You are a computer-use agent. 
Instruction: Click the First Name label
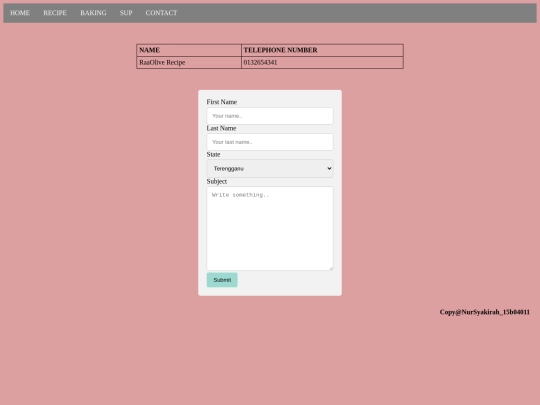click(x=222, y=102)
